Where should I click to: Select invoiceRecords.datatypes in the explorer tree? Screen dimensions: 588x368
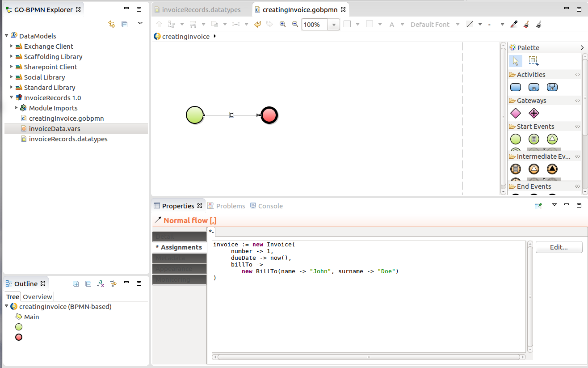tap(68, 139)
